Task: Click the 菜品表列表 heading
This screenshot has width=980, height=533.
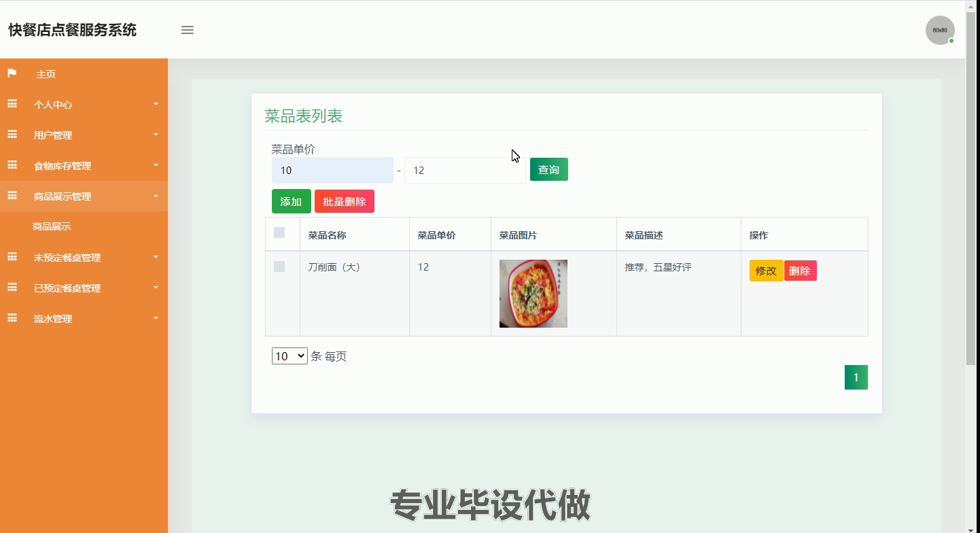Action: point(303,116)
